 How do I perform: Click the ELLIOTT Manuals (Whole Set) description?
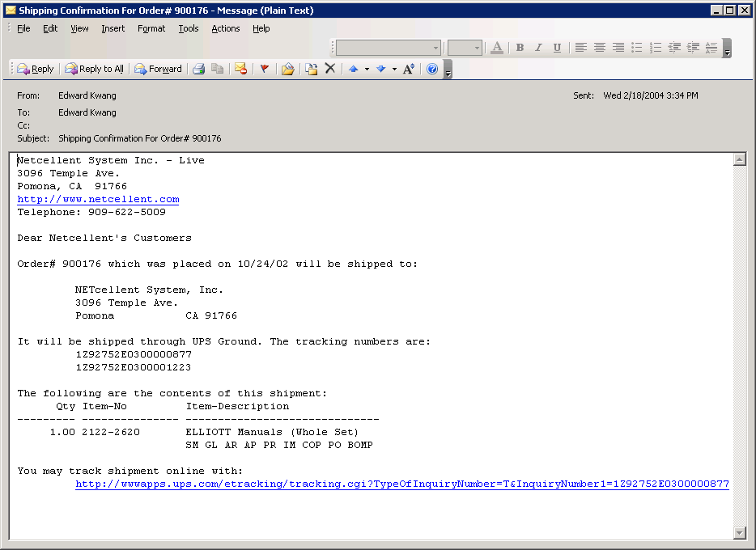[x=272, y=432]
